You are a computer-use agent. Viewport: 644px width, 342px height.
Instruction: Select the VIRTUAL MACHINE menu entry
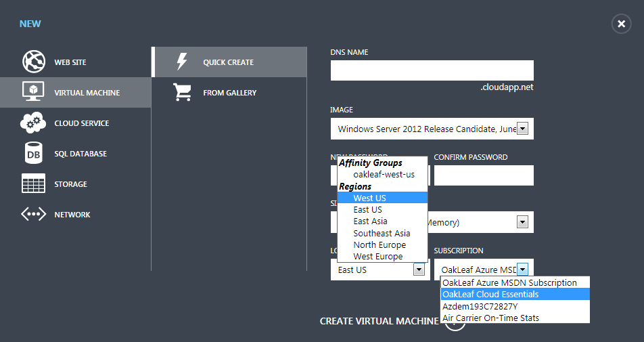tap(76, 93)
